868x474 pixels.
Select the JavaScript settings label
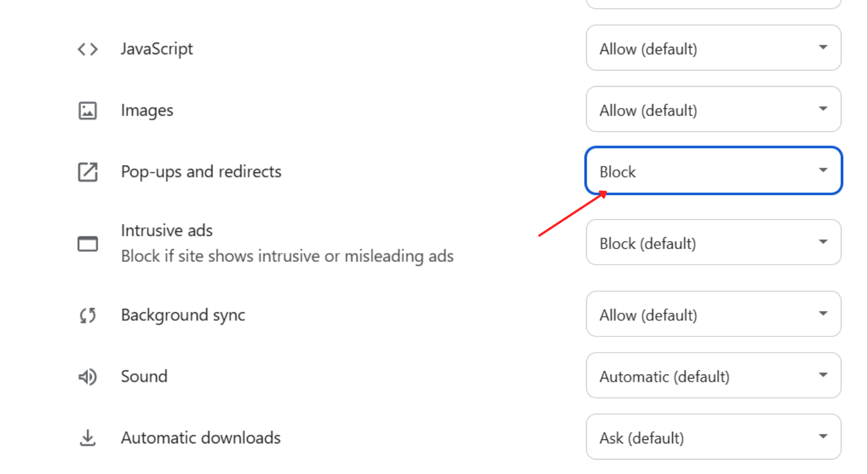(157, 49)
